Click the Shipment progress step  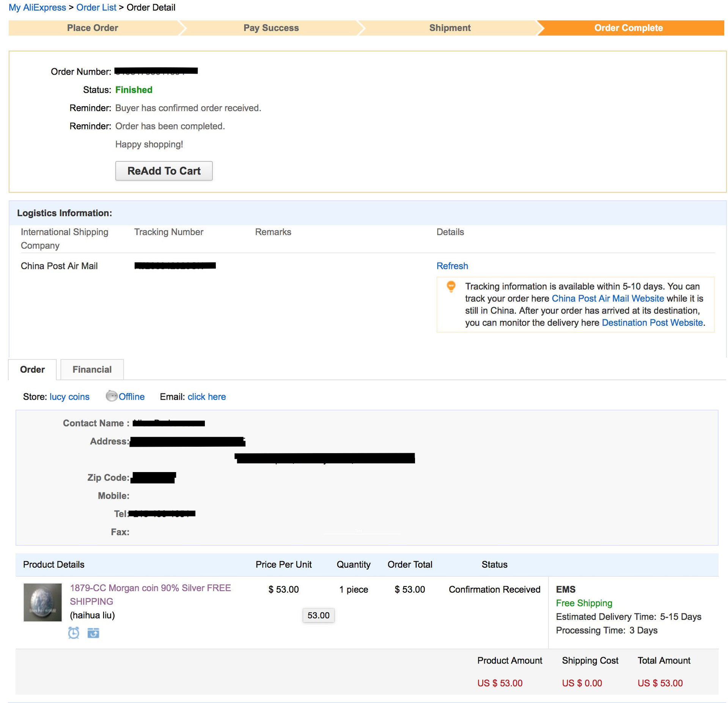point(450,28)
